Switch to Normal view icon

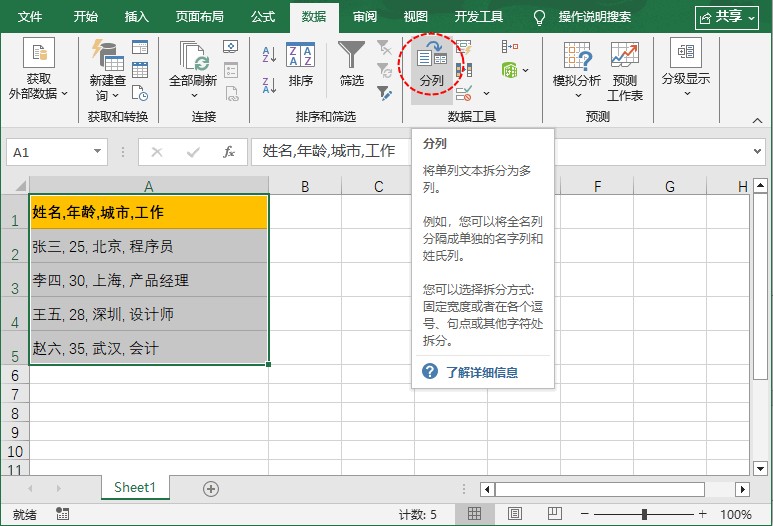[x=474, y=514]
